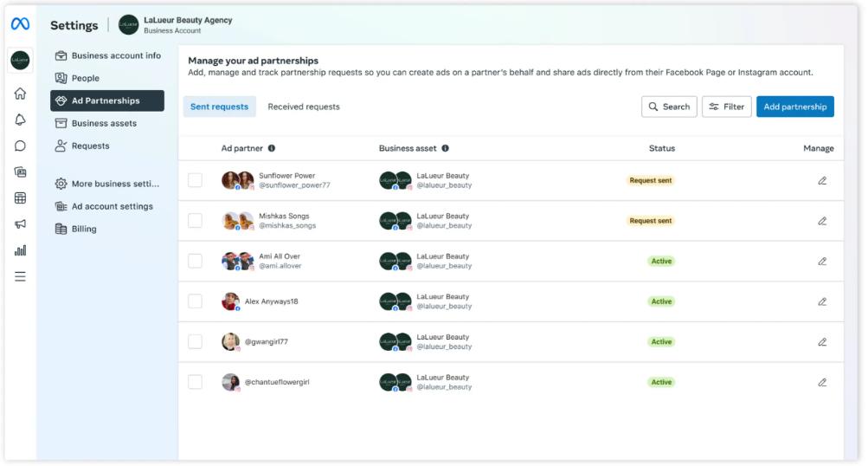Image resolution: width=868 pixels, height=466 pixels.
Task: Edit the Mishkas Songs partnership pencil icon
Action: tap(822, 221)
